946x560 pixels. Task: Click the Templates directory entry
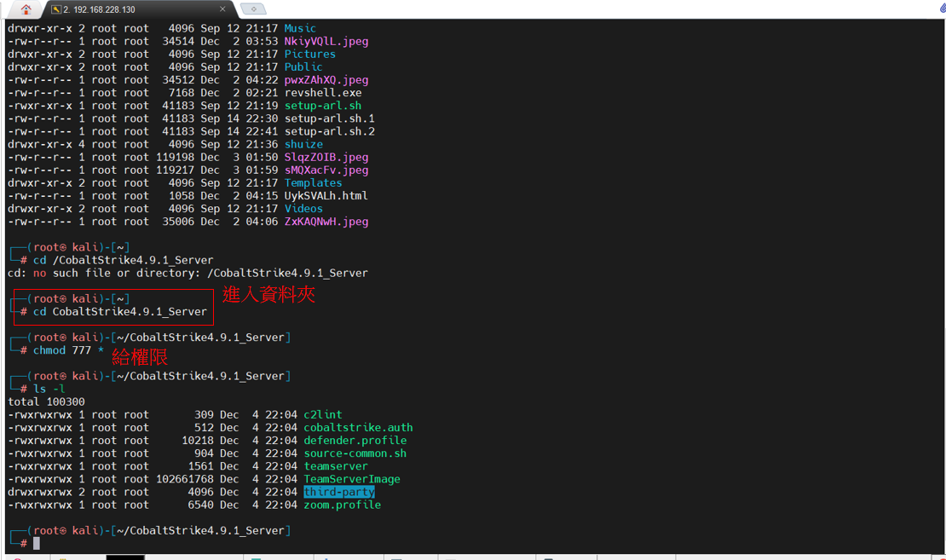pyautogui.click(x=313, y=183)
